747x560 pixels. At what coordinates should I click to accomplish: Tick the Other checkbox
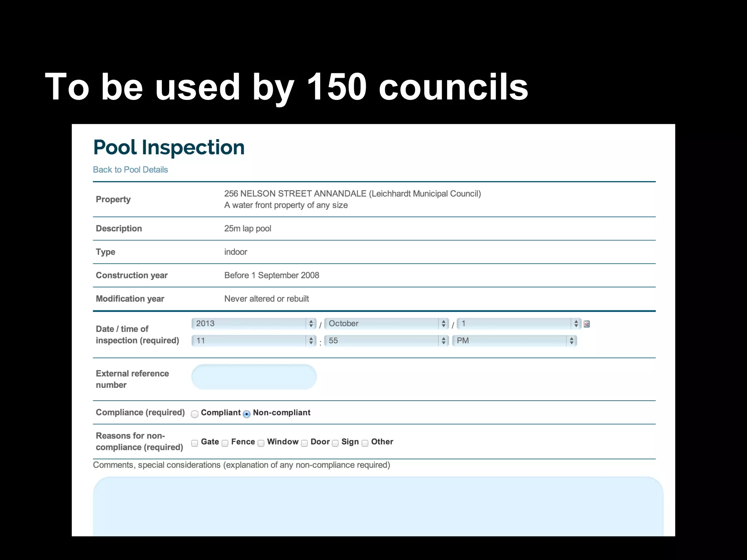pos(365,443)
